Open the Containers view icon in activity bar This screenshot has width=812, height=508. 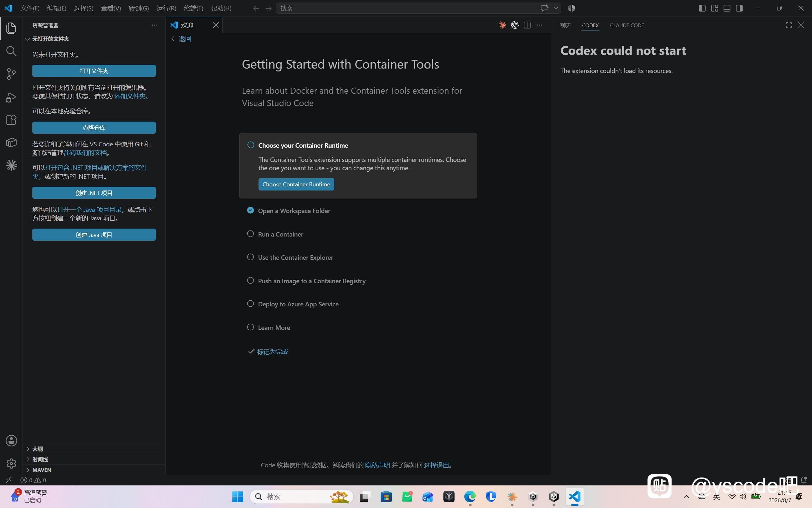tap(11, 143)
